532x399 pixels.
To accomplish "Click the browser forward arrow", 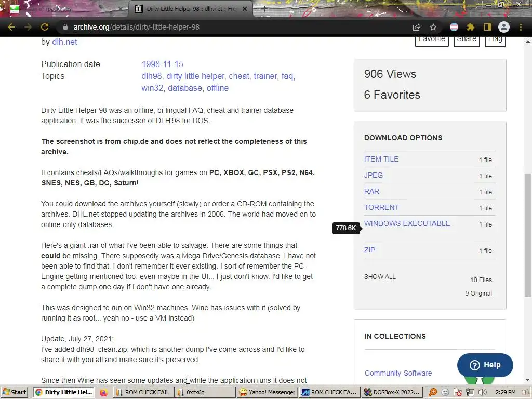I will pyautogui.click(x=28, y=27).
